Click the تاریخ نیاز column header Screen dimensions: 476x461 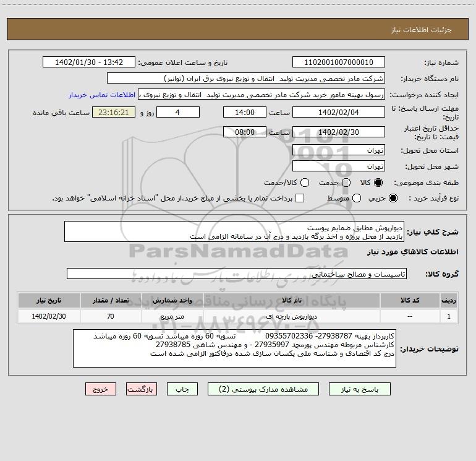click(49, 300)
